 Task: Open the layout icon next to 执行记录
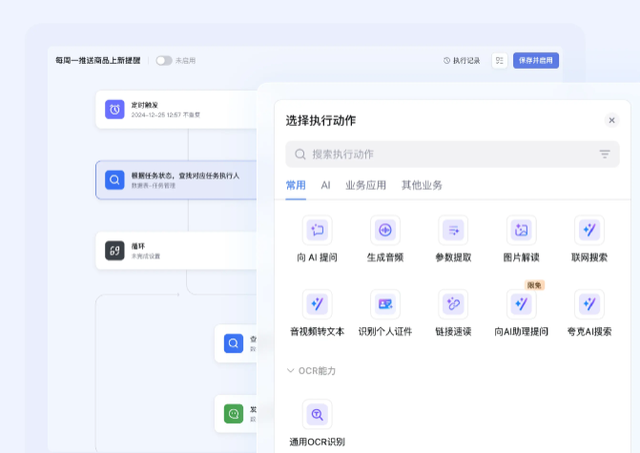(x=499, y=61)
